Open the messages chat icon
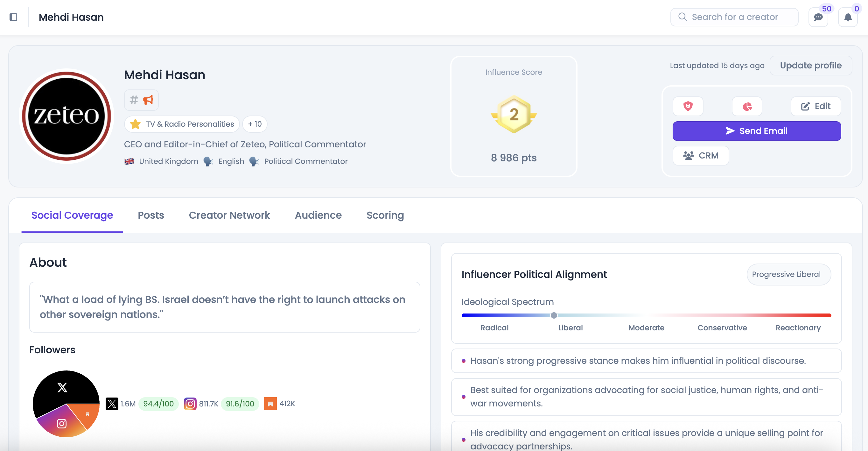 pyautogui.click(x=818, y=17)
